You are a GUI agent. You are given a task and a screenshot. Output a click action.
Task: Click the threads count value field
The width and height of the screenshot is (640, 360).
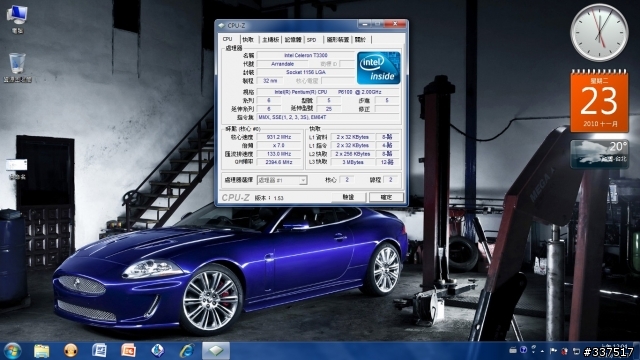click(x=391, y=180)
